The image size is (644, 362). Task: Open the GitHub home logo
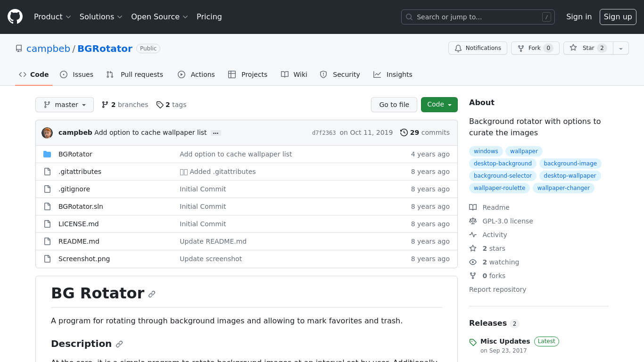(x=15, y=16)
